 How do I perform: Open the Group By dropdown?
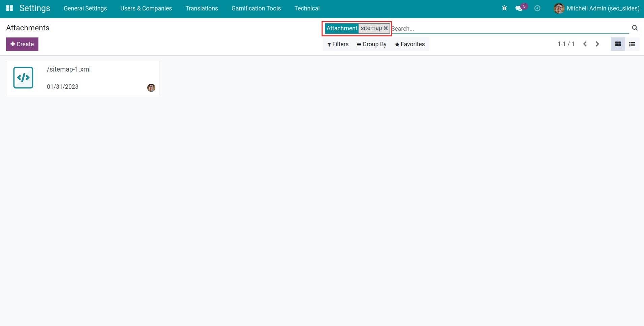372,44
